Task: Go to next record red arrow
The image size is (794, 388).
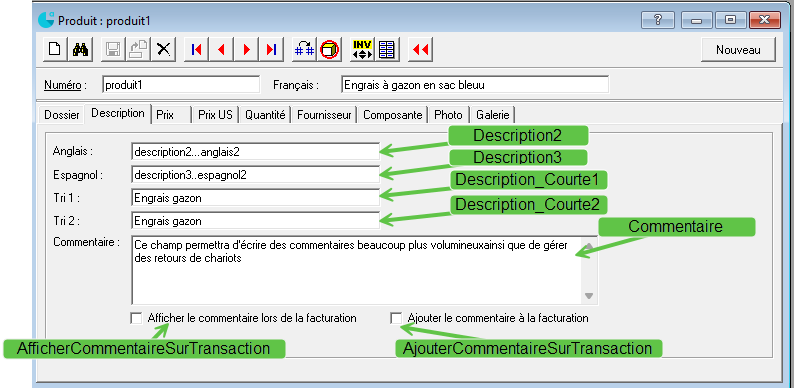Action: coord(247,49)
